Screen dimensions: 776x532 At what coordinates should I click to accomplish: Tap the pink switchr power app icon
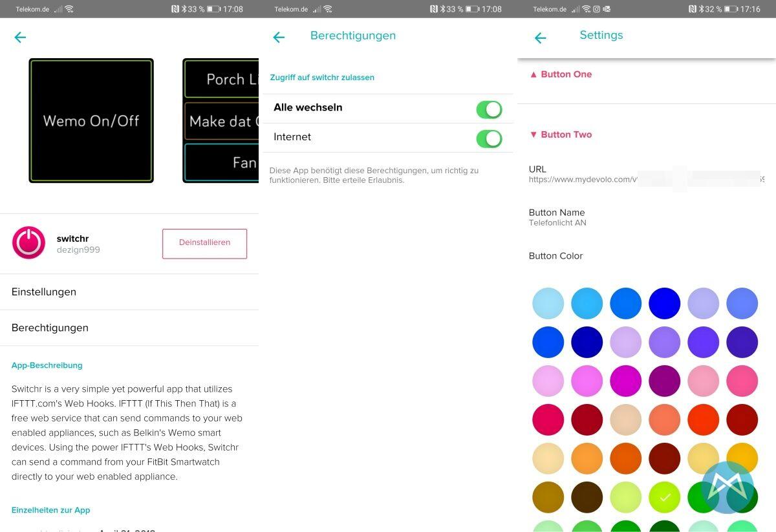point(28,243)
